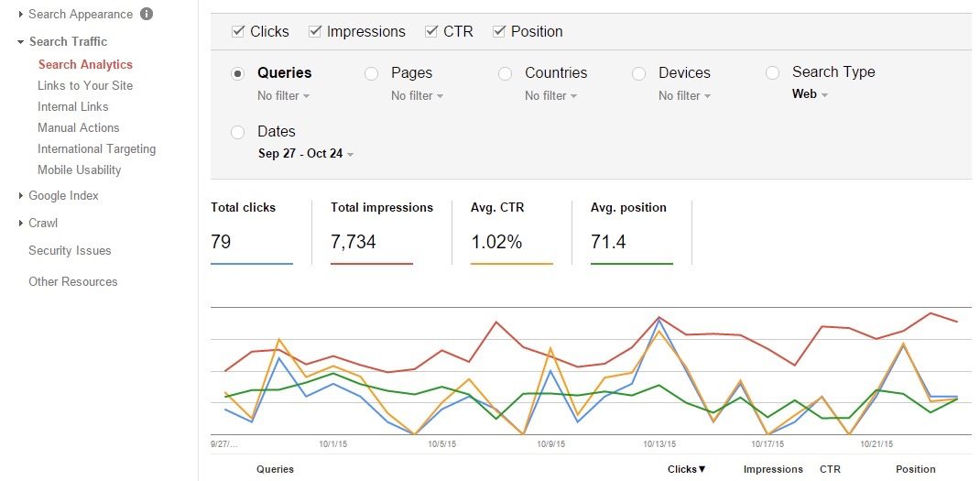Open International Targeting page

(97, 148)
